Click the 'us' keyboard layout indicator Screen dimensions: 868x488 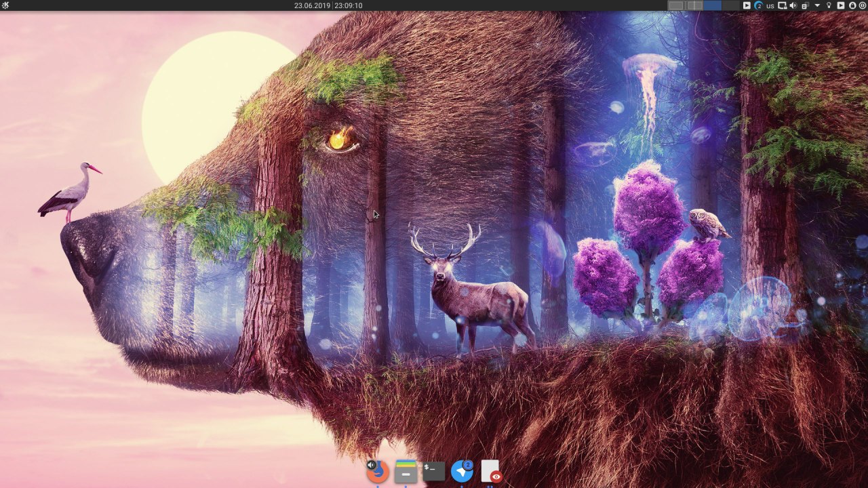(770, 6)
